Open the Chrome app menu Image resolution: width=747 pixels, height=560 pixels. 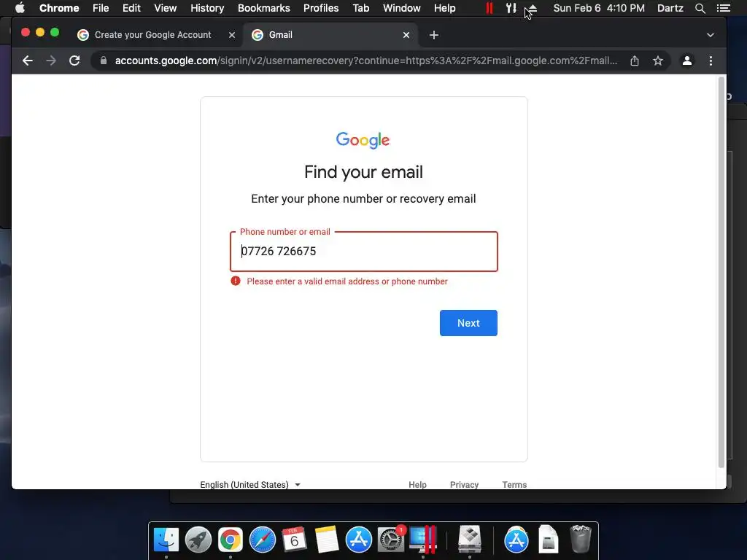tap(59, 8)
